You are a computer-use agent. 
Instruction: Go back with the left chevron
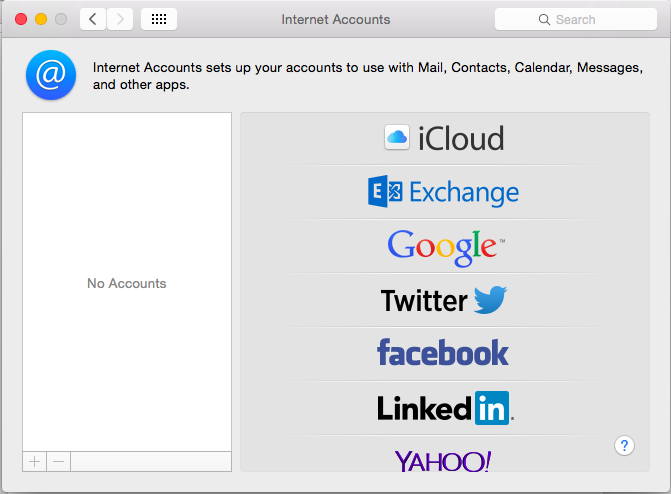(x=93, y=19)
